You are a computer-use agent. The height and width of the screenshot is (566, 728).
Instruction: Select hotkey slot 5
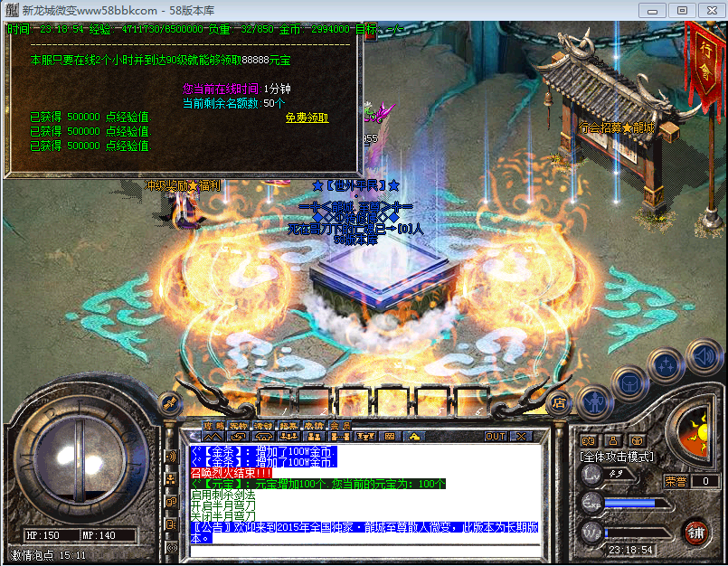click(x=433, y=402)
